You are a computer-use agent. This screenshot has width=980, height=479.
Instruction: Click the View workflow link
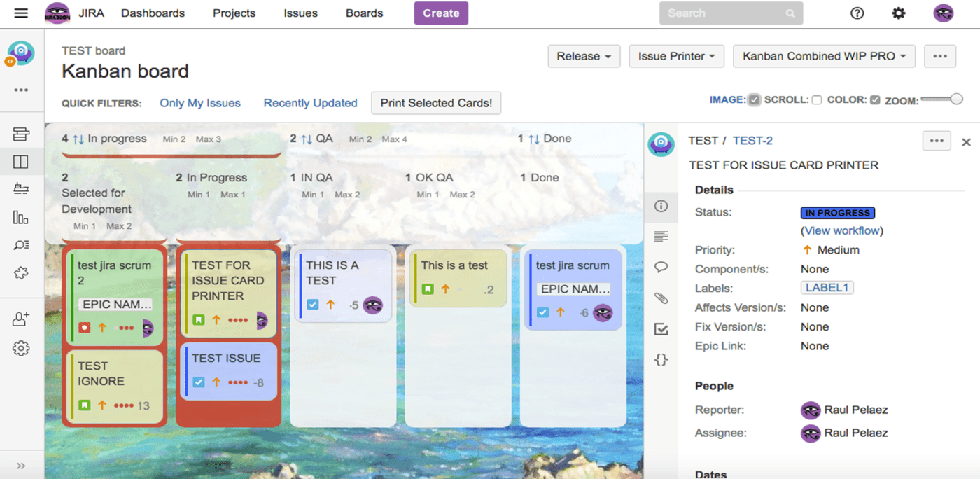pyautogui.click(x=842, y=230)
